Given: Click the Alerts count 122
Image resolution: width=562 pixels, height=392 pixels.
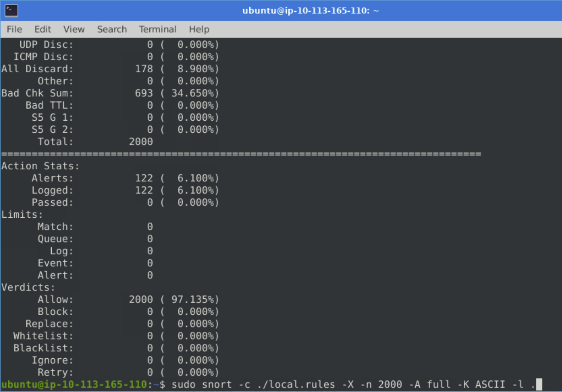Looking at the screenshot, I should click(144, 178).
